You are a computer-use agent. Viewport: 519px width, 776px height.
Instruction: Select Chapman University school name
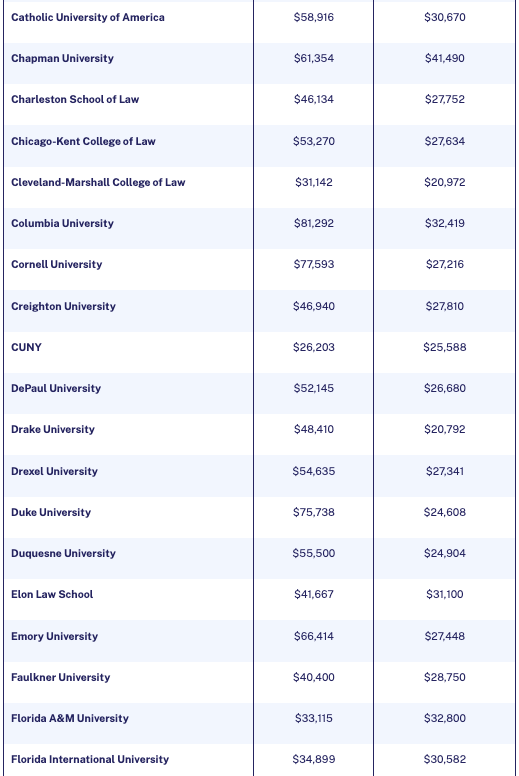(x=62, y=58)
